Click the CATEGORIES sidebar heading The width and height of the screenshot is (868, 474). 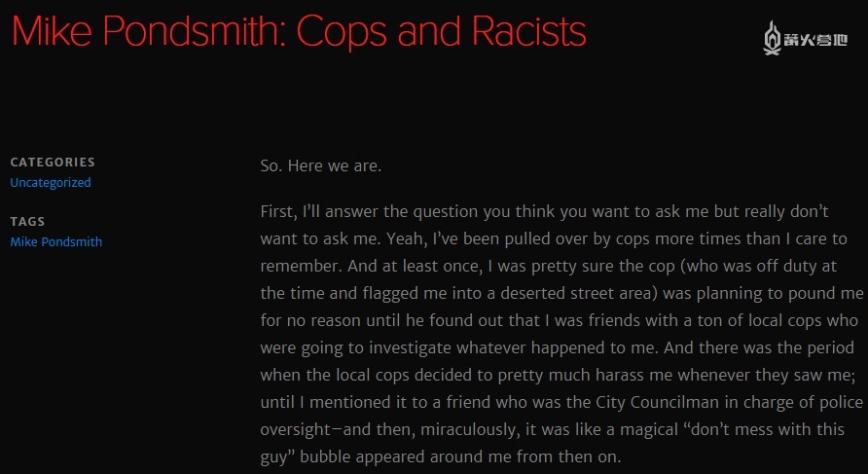[x=53, y=163]
